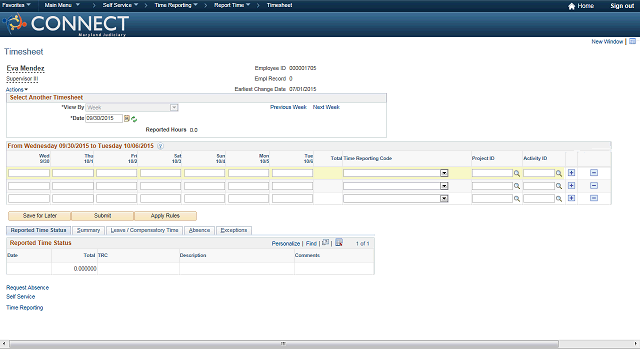Screen dimensions: 640x360
Task: Go to Next Week
Action: pyautogui.click(x=326, y=107)
